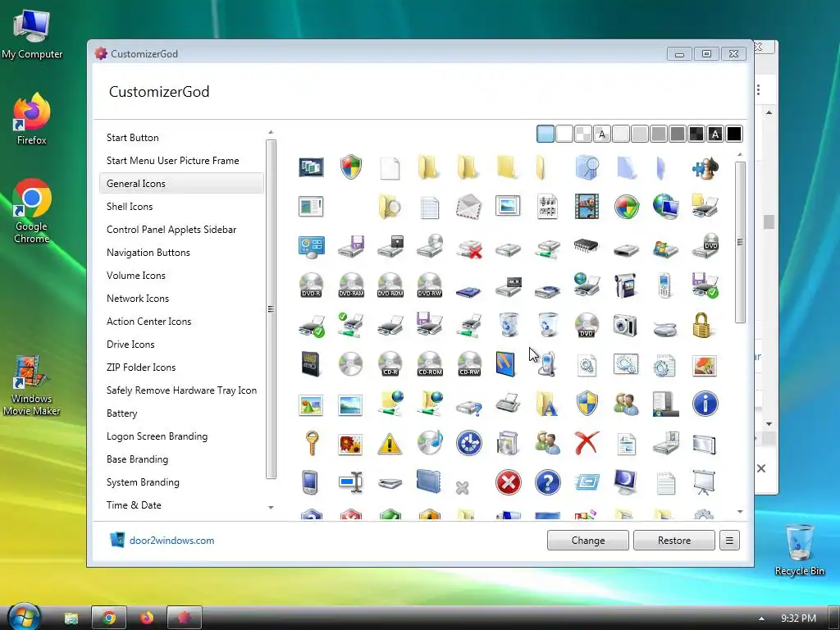Open the Logon Screen Branding category
The image size is (840, 630).
(157, 436)
